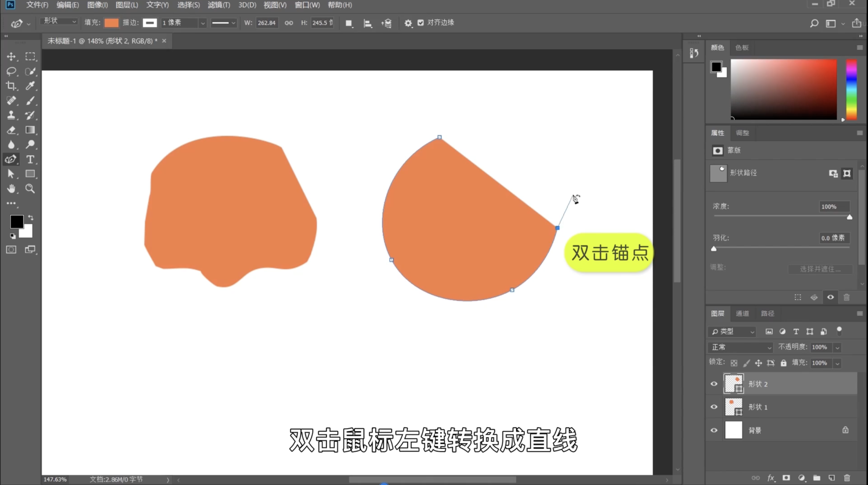
Task: Select the Zoom tool
Action: click(30, 189)
